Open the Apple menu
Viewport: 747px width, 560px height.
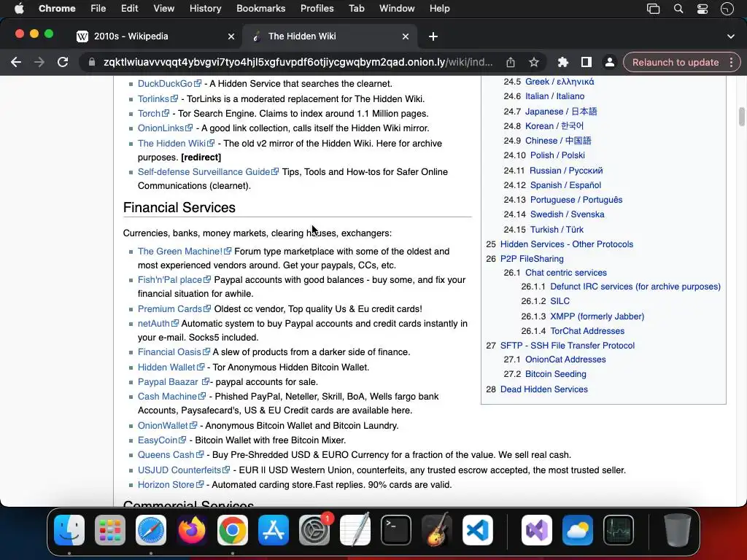coord(19,9)
